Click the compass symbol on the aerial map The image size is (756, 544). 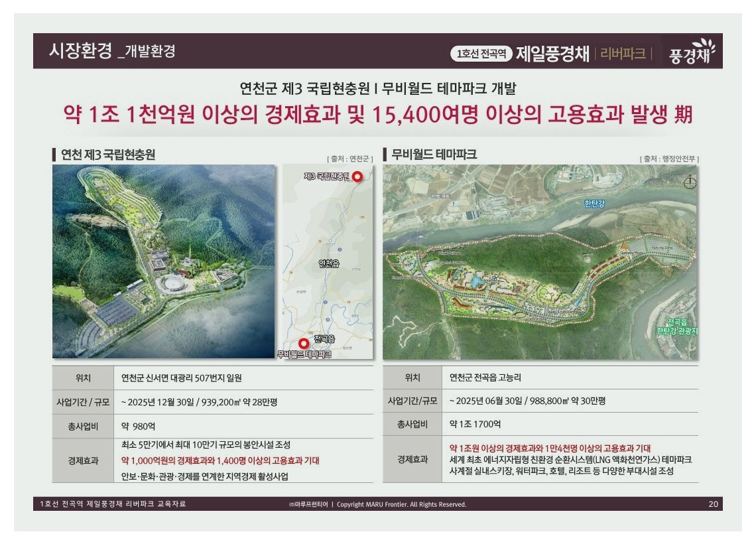(x=690, y=183)
